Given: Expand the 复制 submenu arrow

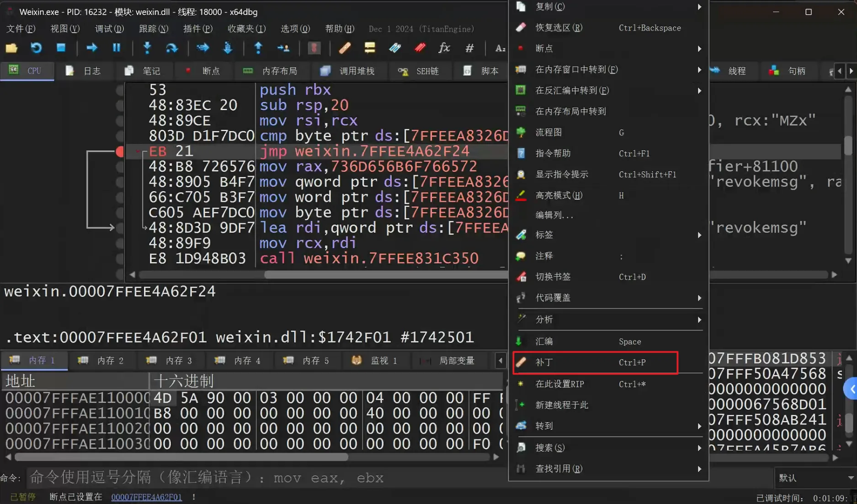Looking at the screenshot, I should (x=699, y=7).
